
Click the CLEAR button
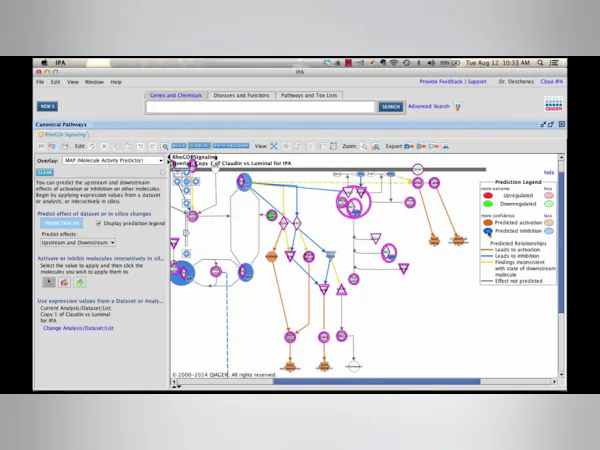(45, 173)
